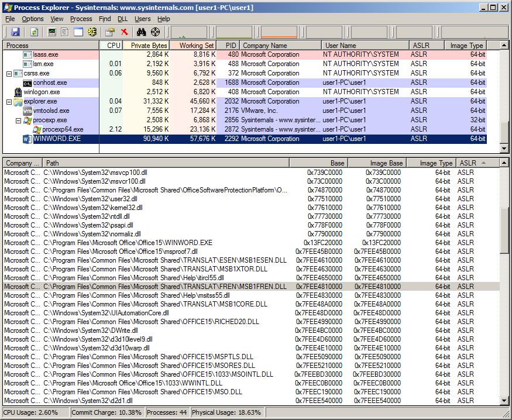Sort processes by Private Bytes column

point(146,45)
